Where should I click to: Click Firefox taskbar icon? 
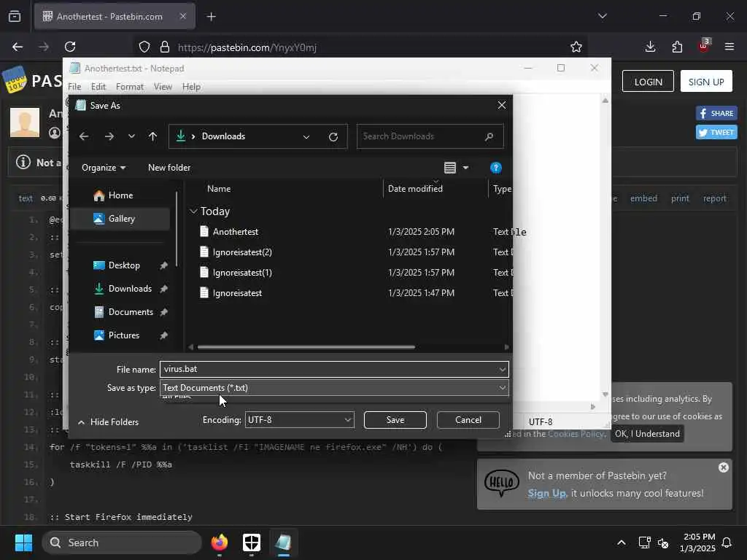[x=219, y=542]
